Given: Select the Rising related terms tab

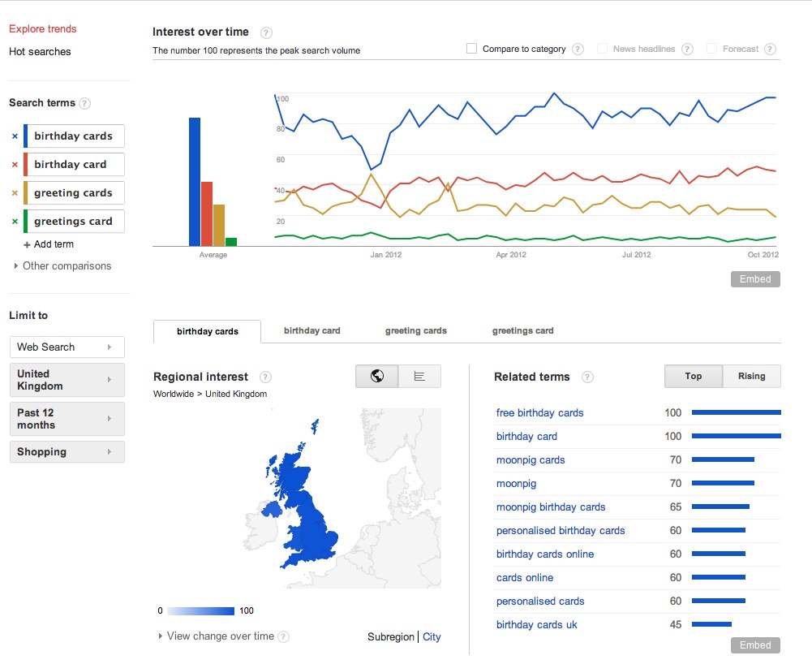Looking at the screenshot, I should pos(751,376).
